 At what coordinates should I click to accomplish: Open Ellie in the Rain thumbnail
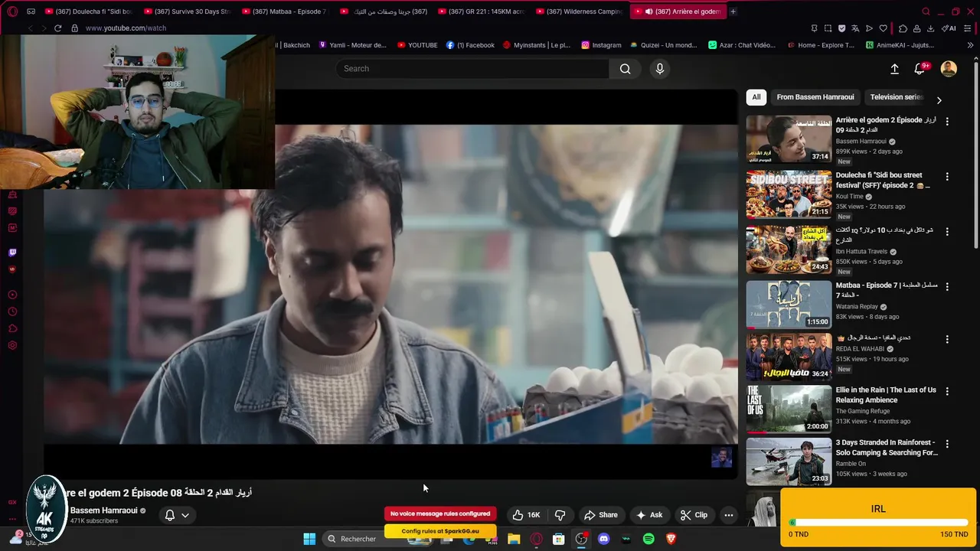[789, 409]
